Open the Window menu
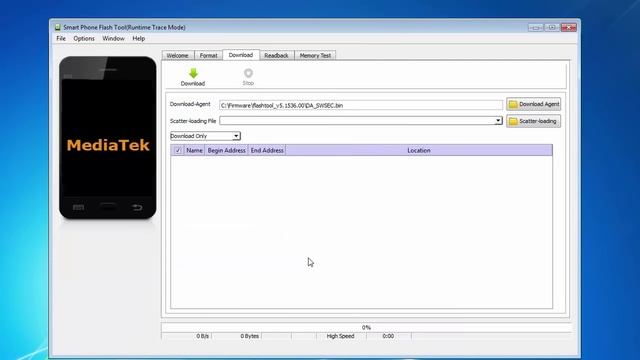The height and width of the screenshot is (360, 640). point(113,38)
